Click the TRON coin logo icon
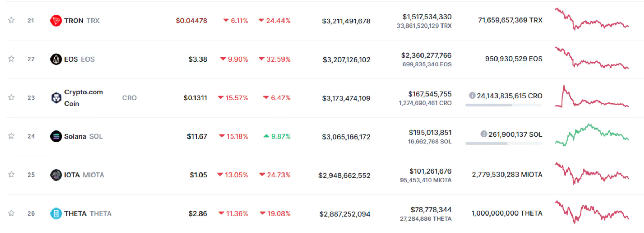This screenshot has height=233, width=644. [56, 21]
